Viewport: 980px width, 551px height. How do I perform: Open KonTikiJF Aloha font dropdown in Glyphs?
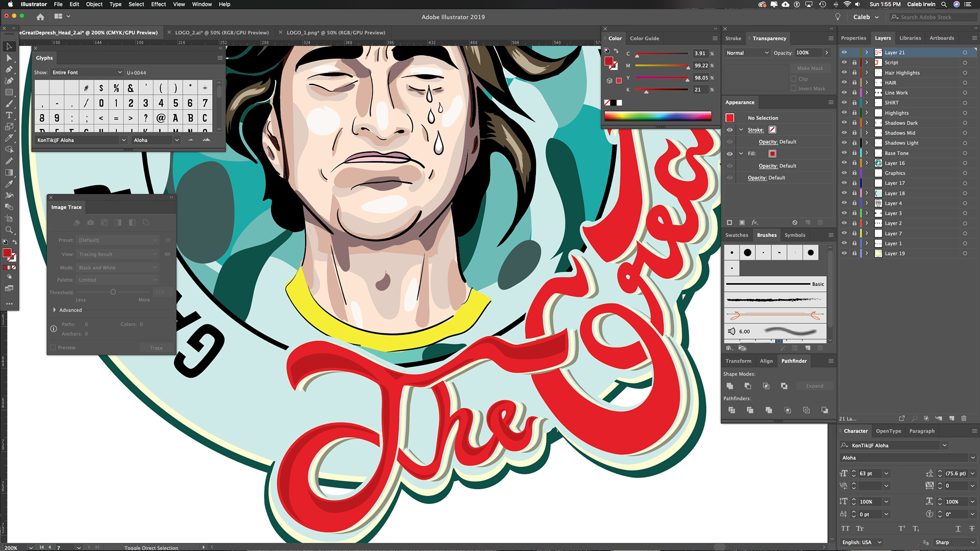click(81, 140)
